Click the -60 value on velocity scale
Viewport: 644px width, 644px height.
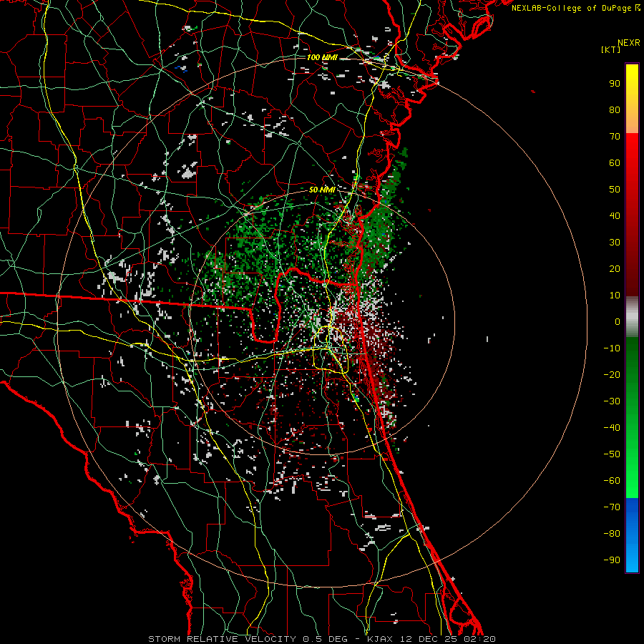[612, 481]
